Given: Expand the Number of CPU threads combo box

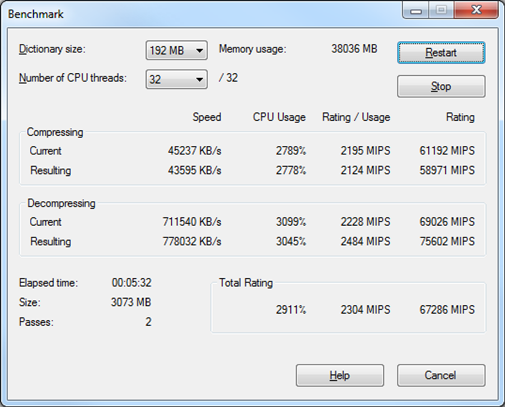Looking at the screenshot, I should coord(177,79).
